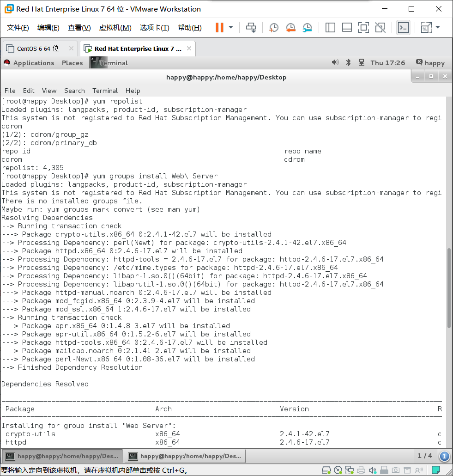Viewport: 453px width, 476px height.
Task: Open the Thu 17:26 clock
Action: pyautogui.click(x=388, y=63)
